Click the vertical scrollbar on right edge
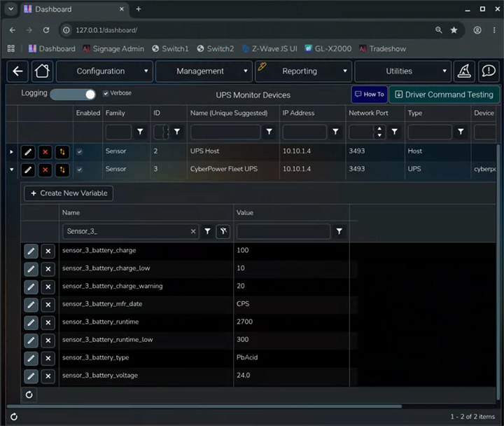The width and height of the screenshot is (504, 426). point(498,272)
